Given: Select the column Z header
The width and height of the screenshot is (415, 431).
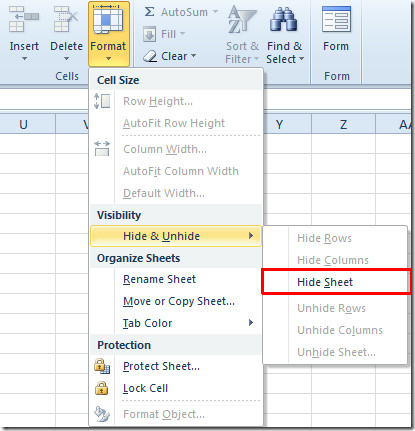Looking at the screenshot, I should [x=343, y=124].
